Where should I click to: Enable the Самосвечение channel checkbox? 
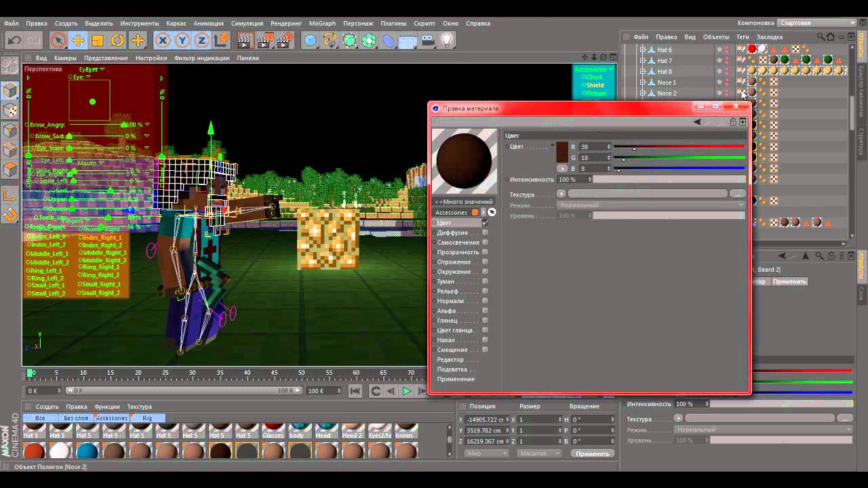point(485,242)
